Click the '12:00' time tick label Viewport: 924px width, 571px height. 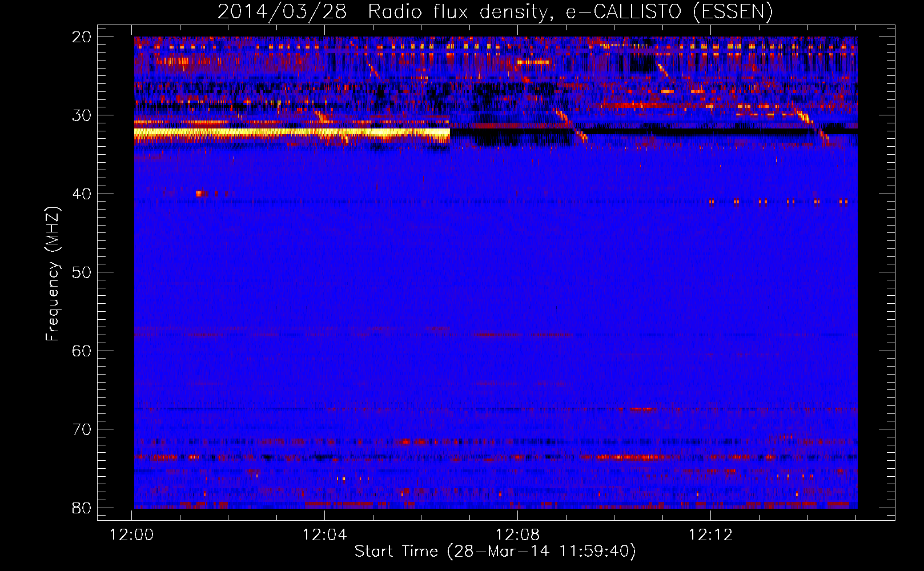coord(132,535)
